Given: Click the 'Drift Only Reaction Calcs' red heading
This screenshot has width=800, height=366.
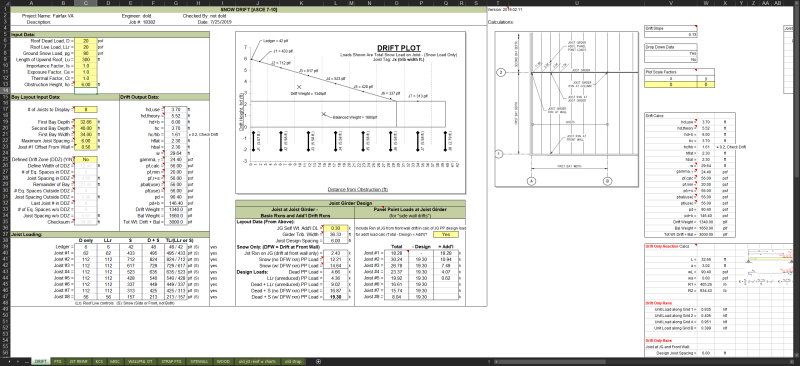Looking at the screenshot, I should click(667, 247).
